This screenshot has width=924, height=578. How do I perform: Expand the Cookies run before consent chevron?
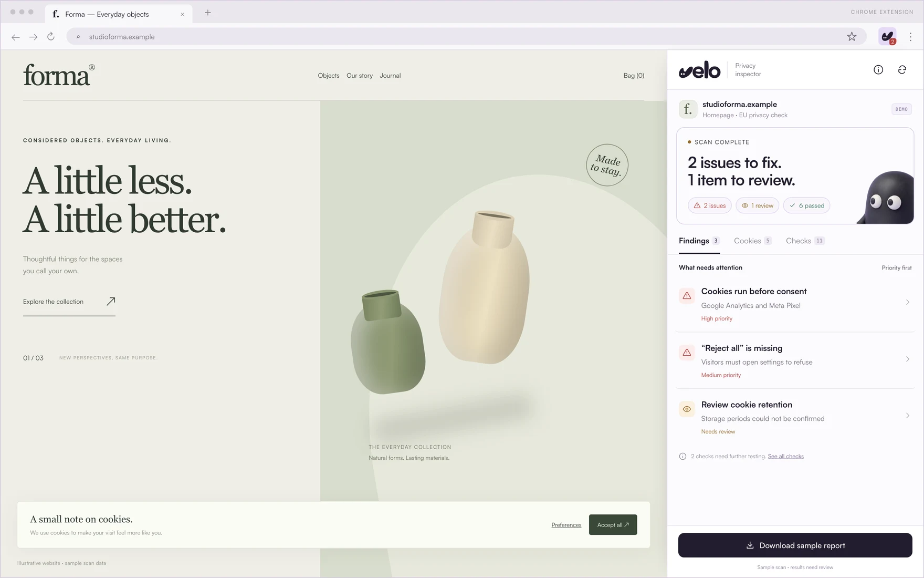point(908,302)
